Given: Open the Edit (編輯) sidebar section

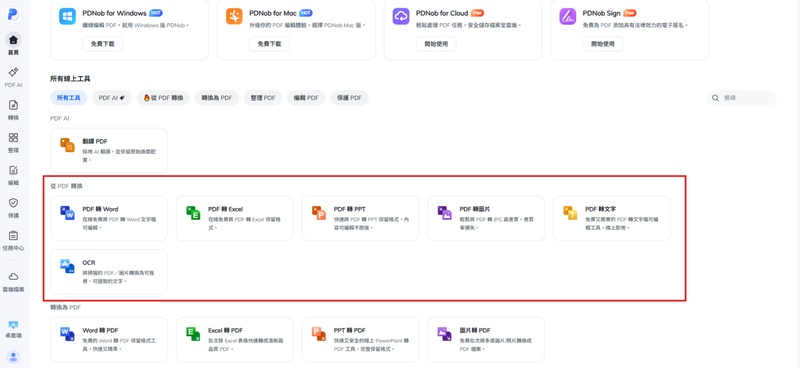Looking at the screenshot, I should (13, 175).
